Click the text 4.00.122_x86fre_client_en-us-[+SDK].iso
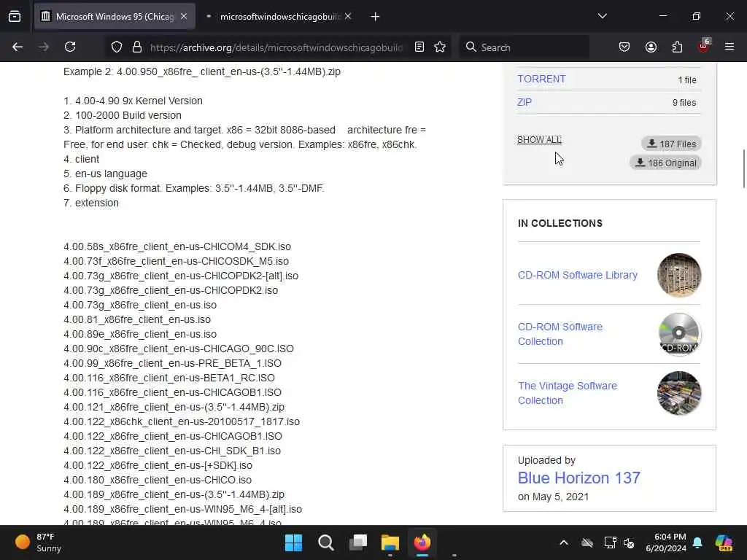This screenshot has width=747, height=560. pyautogui.click(x=158, y=465)
